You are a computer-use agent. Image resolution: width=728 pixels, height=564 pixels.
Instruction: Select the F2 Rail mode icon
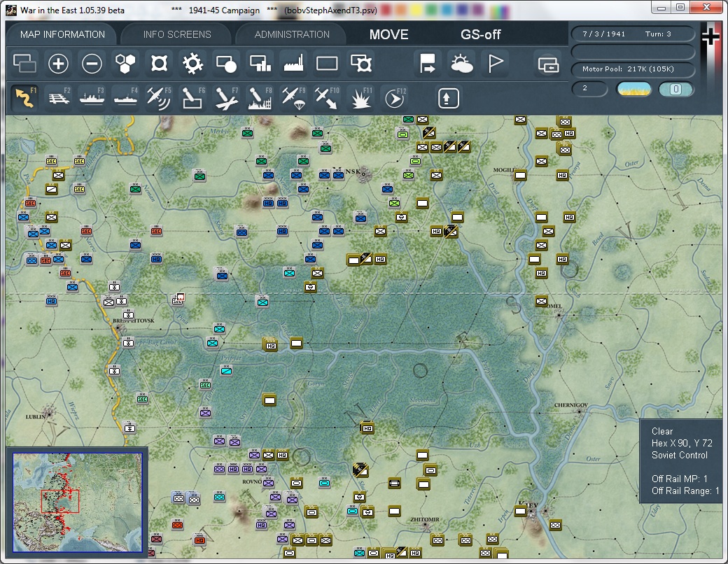pos(59,98)
